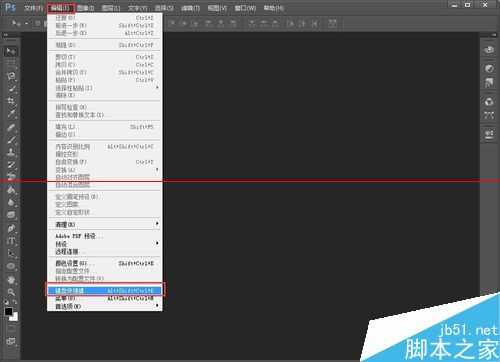Click the white background color swatch
Viewport: 500px width, 362px height.
coord(15,318)
